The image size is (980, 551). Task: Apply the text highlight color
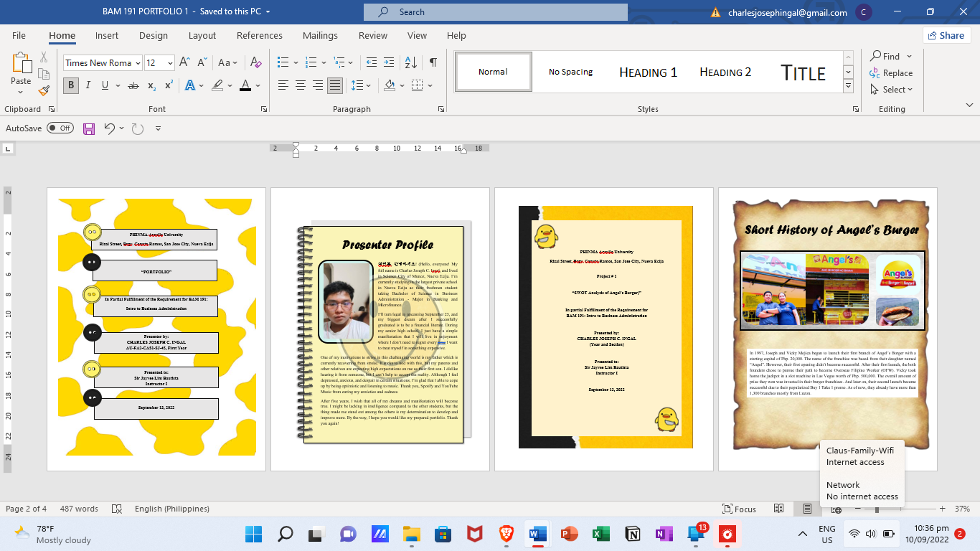[217, 85]
